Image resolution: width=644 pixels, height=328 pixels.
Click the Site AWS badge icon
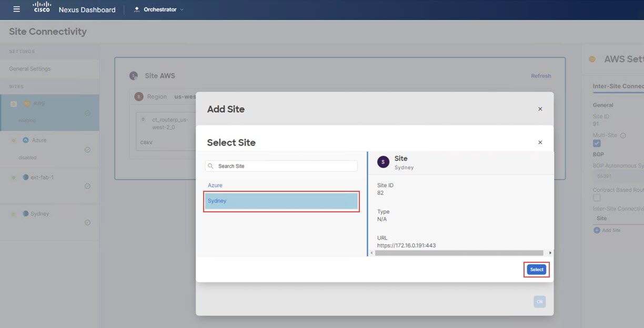point(134,76)
